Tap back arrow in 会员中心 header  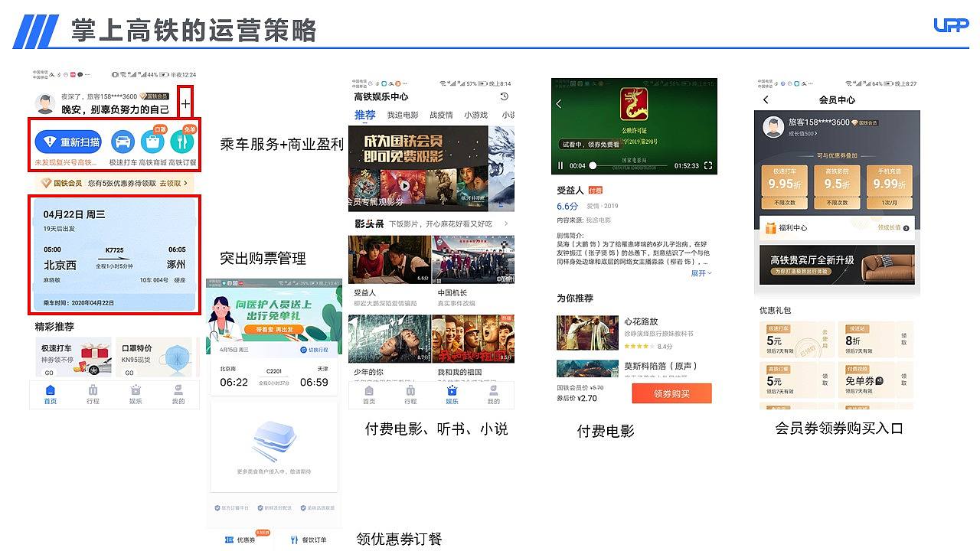[766, 100]
